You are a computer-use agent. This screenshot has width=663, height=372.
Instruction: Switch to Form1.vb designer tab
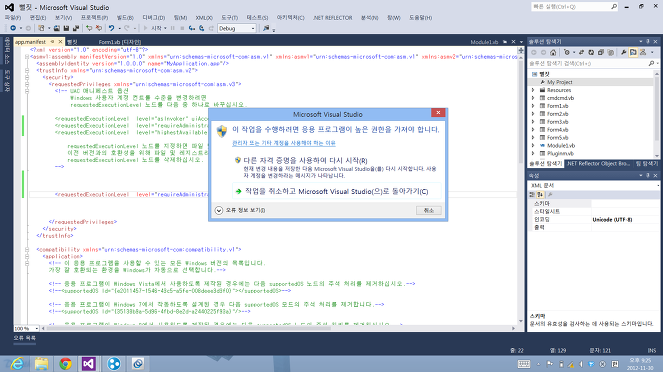120,42
